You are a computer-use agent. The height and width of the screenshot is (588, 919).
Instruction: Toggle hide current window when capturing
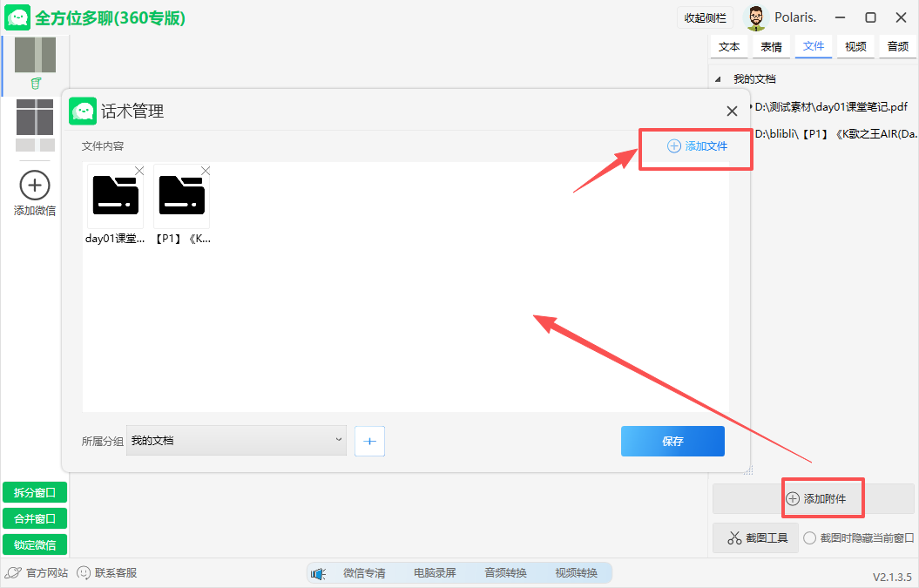pyautogui.click(x=810, y=538)
